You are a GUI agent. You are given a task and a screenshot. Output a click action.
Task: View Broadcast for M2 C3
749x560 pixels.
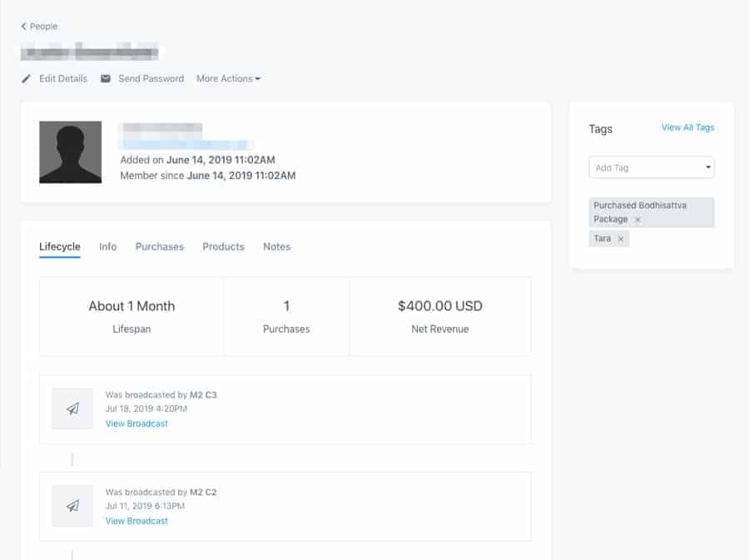[136, 424]
